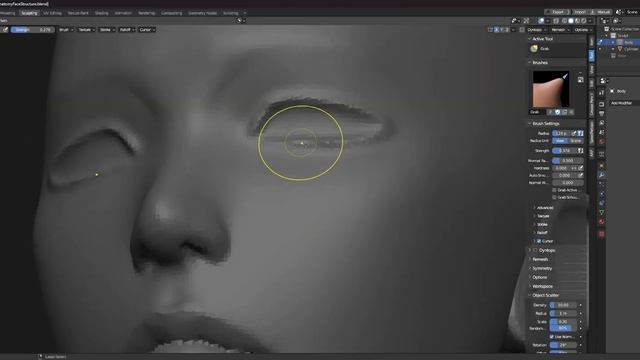This screenshot has width=640, height=360.
Task: Select X symmetry axis toggle in header
Action: tap(497, 30)
